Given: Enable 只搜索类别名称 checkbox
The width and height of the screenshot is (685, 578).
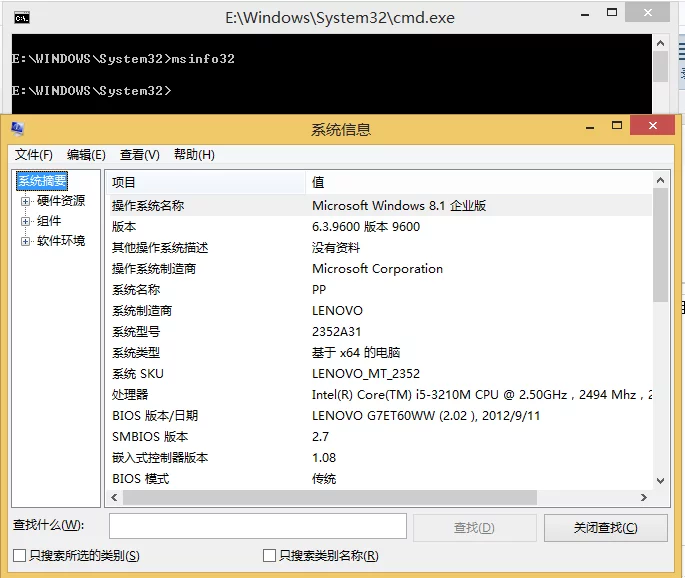Looking at the screenshot, I should 269,556.
